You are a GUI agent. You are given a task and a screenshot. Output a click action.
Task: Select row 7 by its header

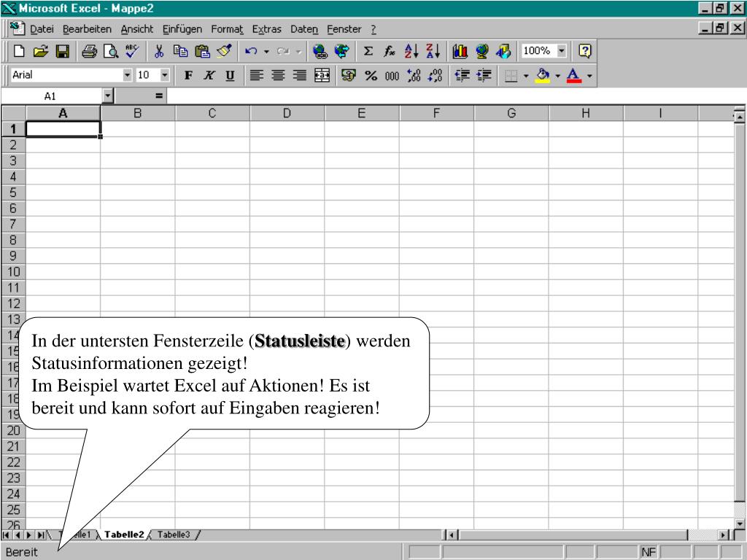pos(13,224)
